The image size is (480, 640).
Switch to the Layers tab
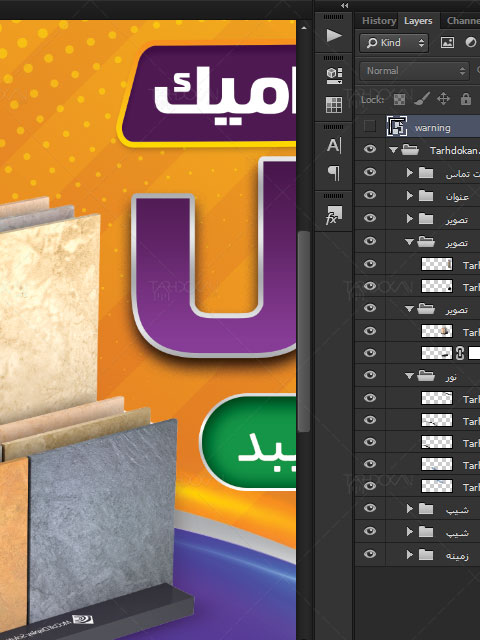(418, 20)
